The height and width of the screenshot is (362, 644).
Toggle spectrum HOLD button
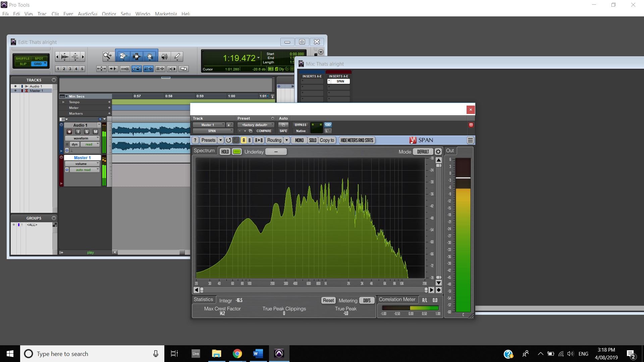225,152
